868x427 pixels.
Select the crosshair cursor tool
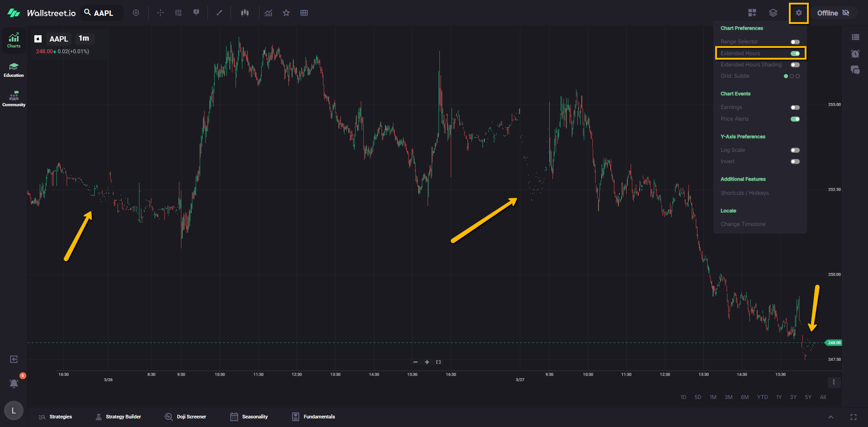coord(160,13)
